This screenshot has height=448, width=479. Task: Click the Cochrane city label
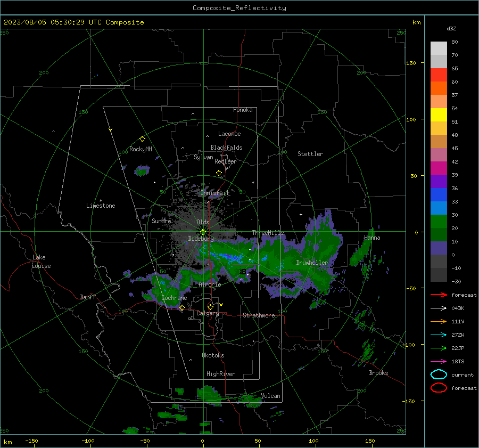click(x=174, y=298)
